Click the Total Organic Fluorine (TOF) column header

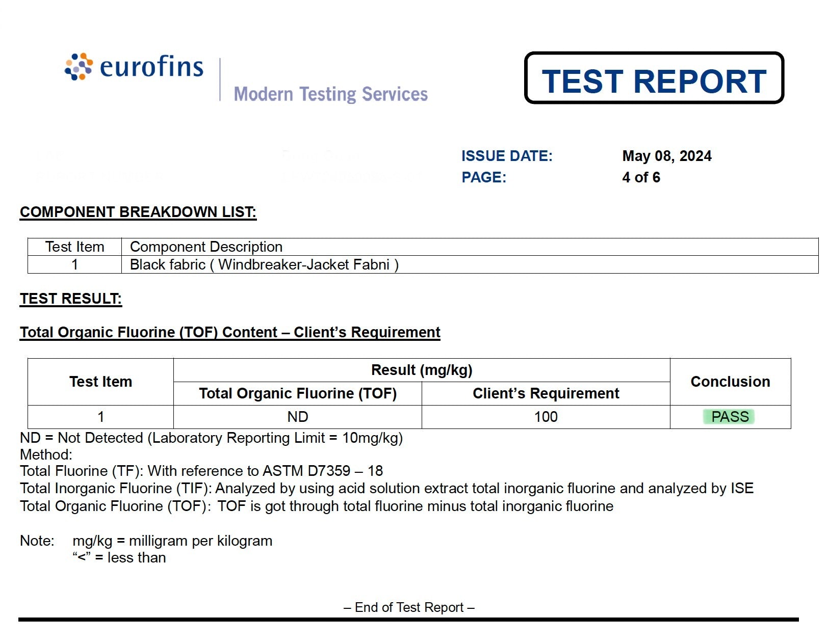[297, 393]
